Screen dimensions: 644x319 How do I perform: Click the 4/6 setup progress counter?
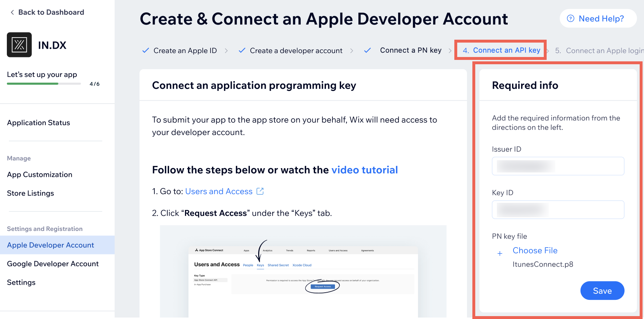pyautogui.click(x=94, y=84)
